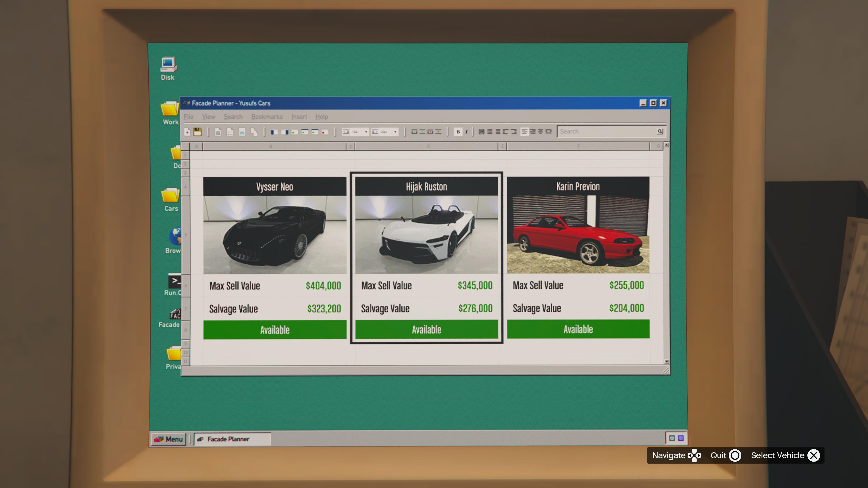This screenshot has width=868, height=488.
Task: Click Available under Karin Previon
Action: click(x=578, y=329)
